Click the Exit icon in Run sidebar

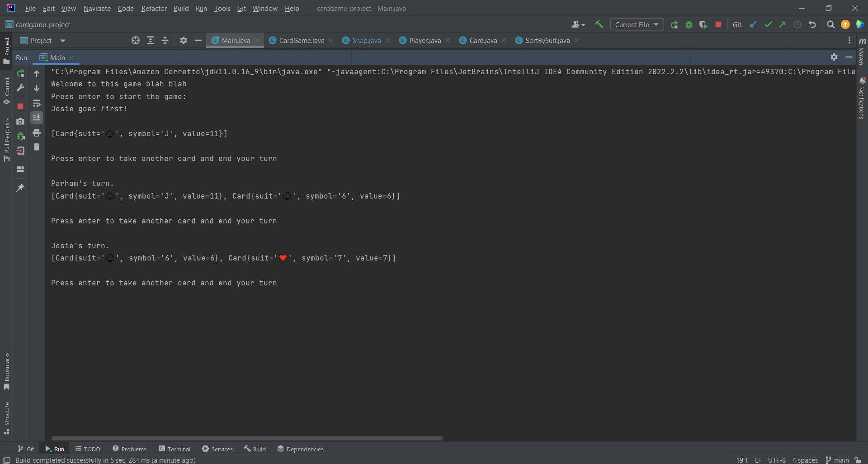tap(20, 151)
